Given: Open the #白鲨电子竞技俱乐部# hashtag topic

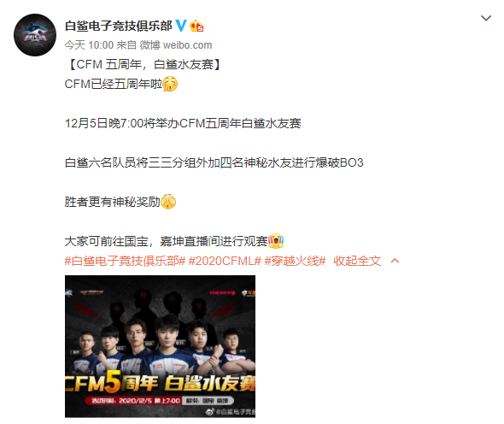Looking at the screenshot, I should (125, 261).
